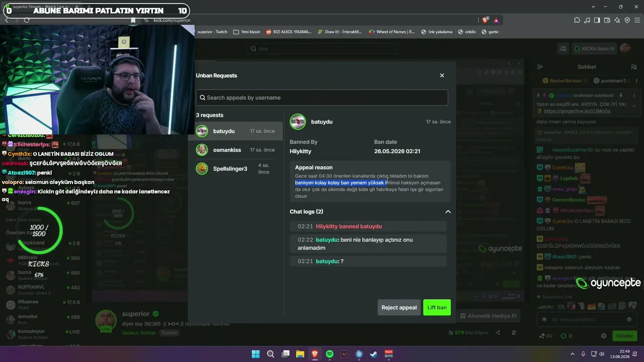Screen dimensions: 644x362
Task: Open the browser extensions puzzle icon
Action: [x=577, y=20]
